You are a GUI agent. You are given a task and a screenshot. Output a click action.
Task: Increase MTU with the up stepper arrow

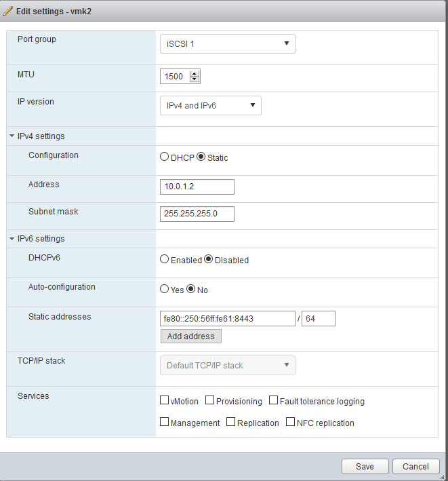(195, 74)
